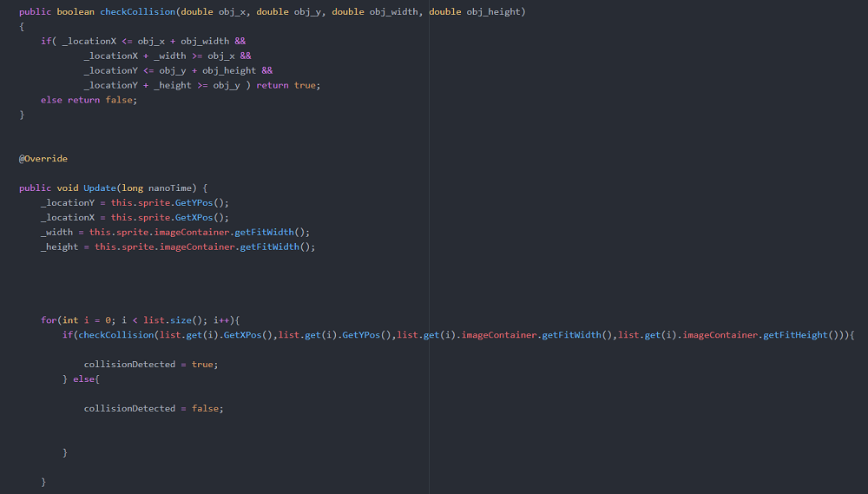The height and width of the screenshot is (494, 868).
Task: Click 'list.get(i).GetXPos()' argument in checkCollision call
Action: click(216, 335)
